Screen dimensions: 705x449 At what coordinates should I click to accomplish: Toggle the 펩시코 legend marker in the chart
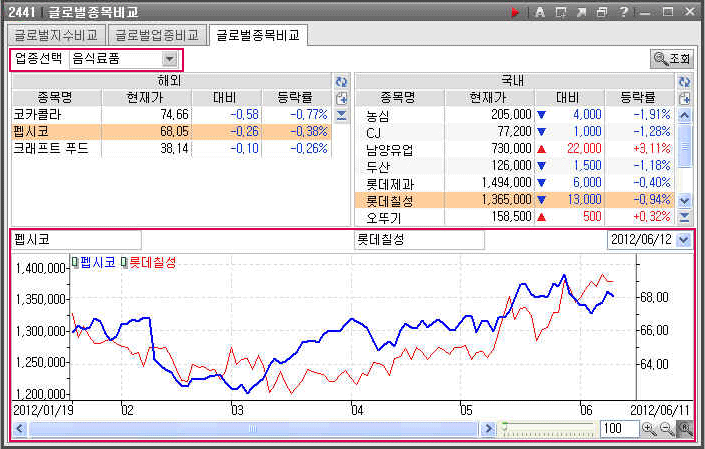coord(76,262)
